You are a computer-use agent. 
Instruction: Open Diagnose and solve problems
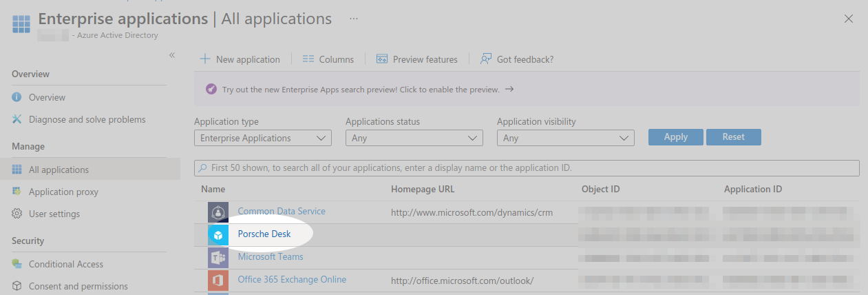point(87,119)
